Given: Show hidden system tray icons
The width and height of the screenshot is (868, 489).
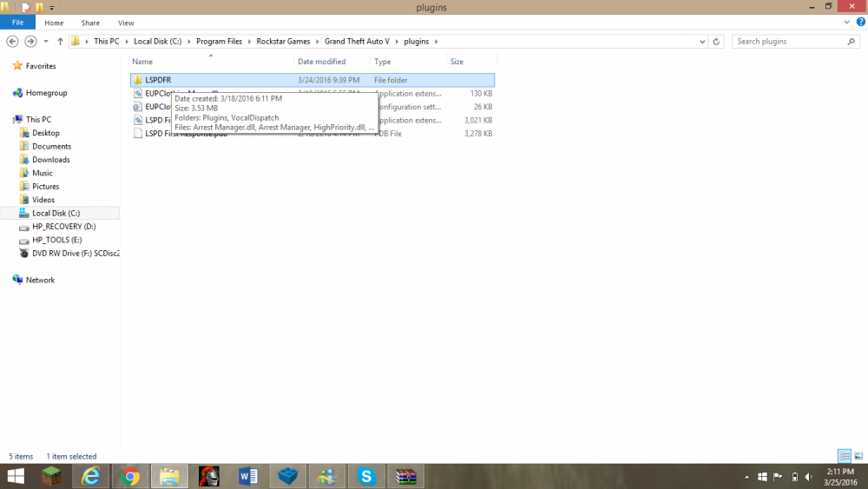Looking at the screenshot, I should pos(746,477).
